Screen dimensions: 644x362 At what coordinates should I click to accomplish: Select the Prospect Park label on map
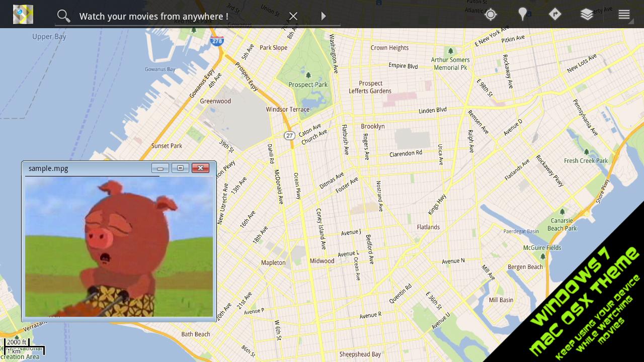308,84
